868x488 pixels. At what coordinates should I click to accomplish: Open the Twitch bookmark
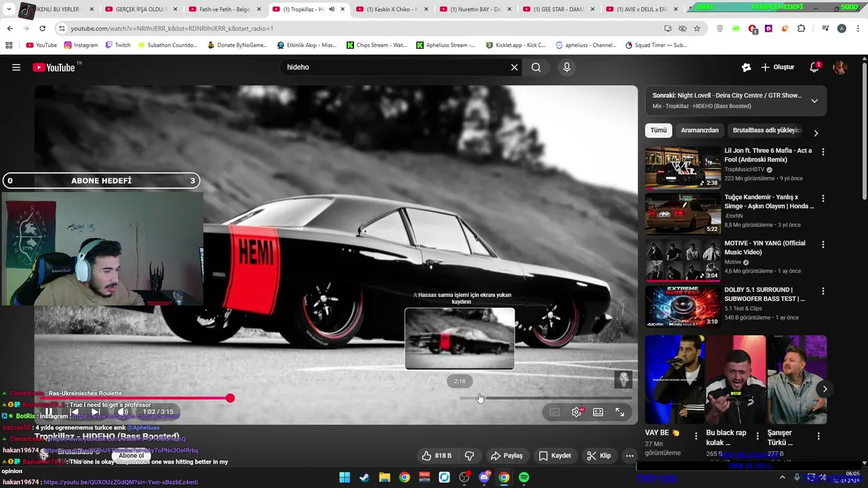[x=118, y=45]
